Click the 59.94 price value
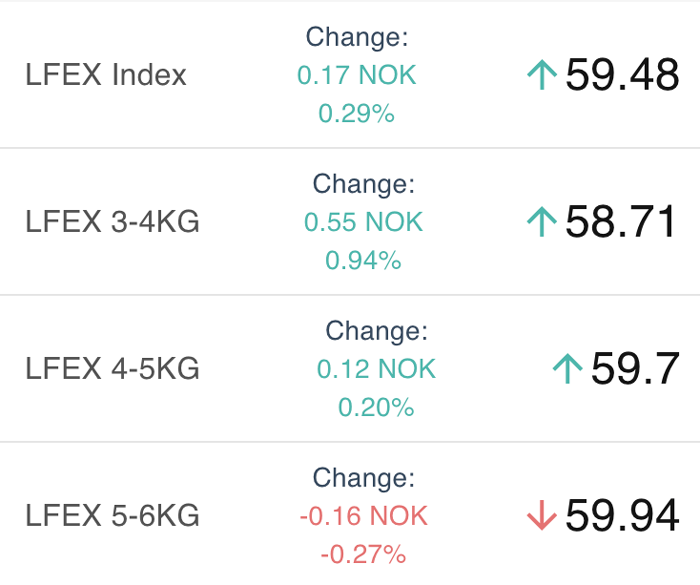Viewport: 700px width, 585px height. (622, 515)
